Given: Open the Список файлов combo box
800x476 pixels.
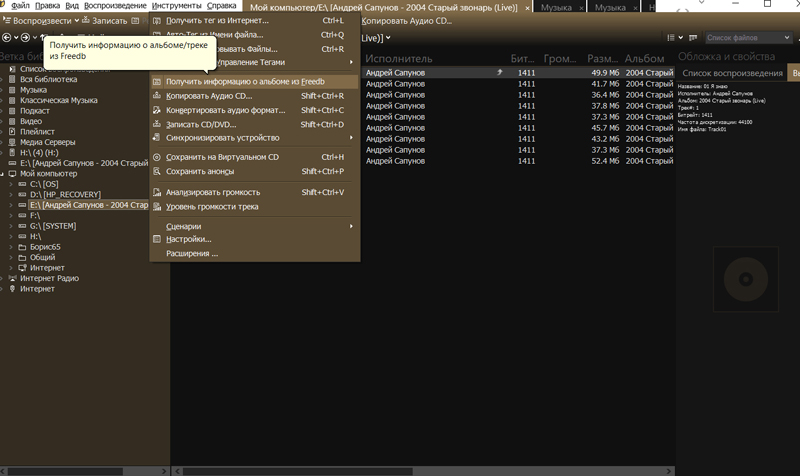Looking at the screenshot, I should click(x=748, y=38).
